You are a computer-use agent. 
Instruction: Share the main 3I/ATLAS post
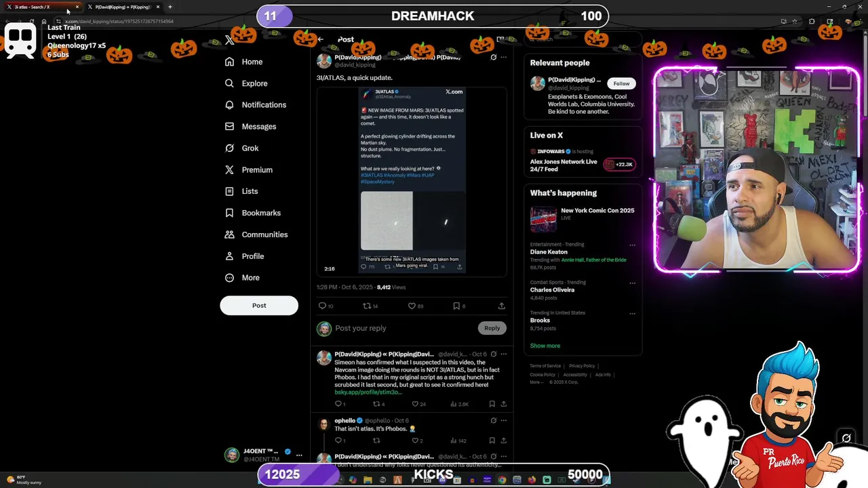pos(501,306)
